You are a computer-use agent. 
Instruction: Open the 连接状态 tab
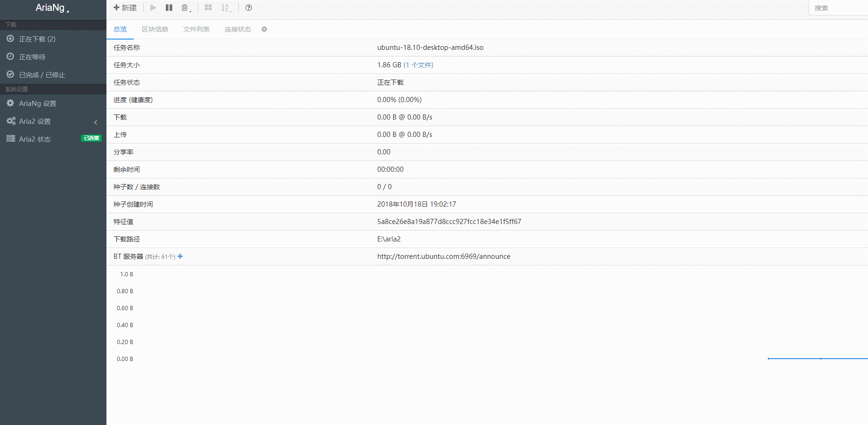[x=238, y=29]
